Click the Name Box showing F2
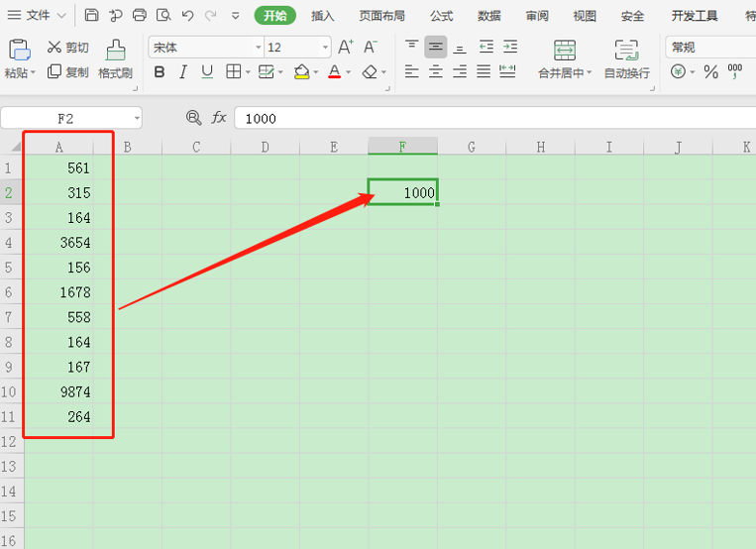The height and width of the screenshot is (549, 756). (71, 118)
